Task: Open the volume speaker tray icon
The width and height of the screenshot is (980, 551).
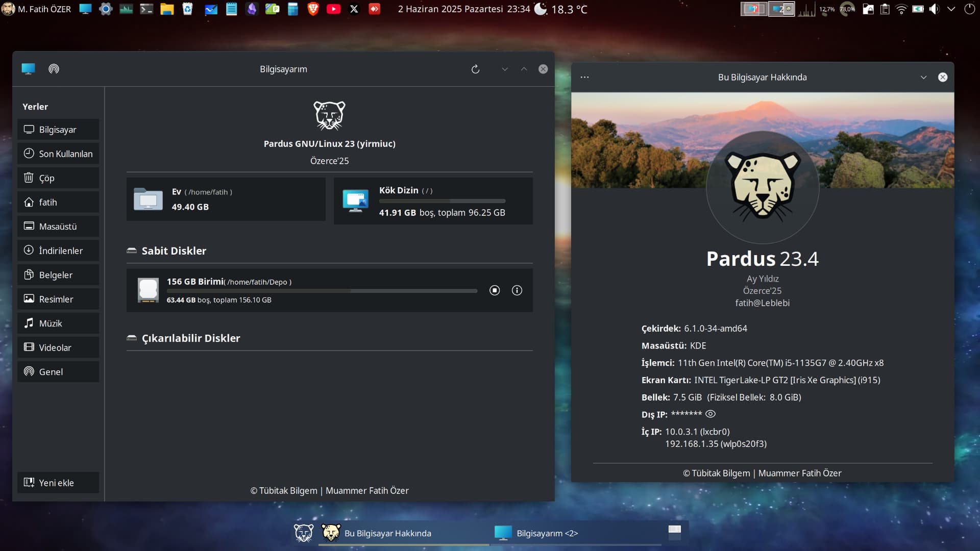Action: coord(934,9)
